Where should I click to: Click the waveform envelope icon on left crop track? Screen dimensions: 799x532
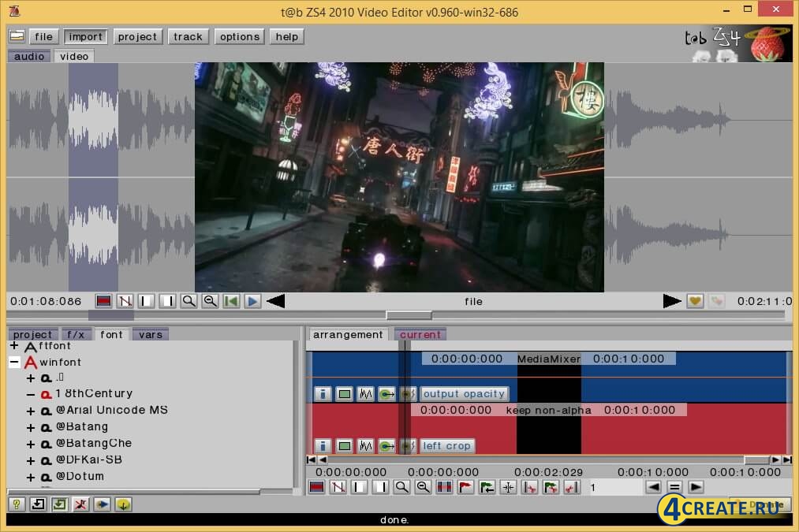pyautogui.click(x=365, y=445)
